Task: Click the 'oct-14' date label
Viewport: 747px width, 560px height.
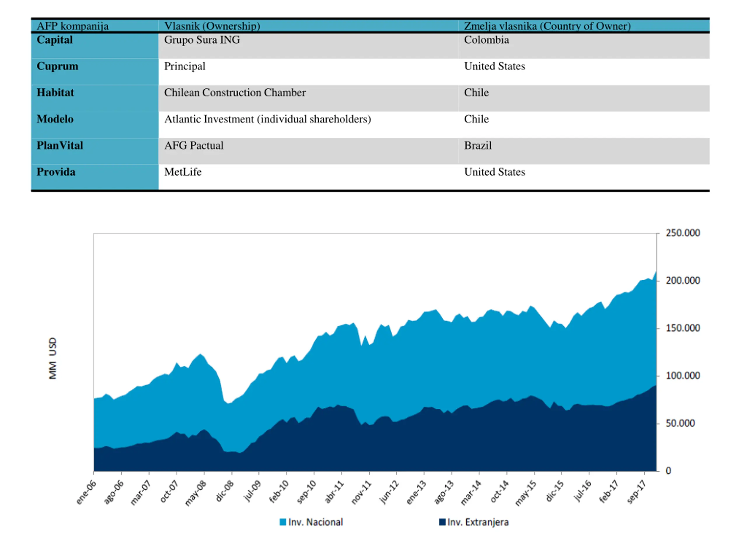Action: pos(499,491)
